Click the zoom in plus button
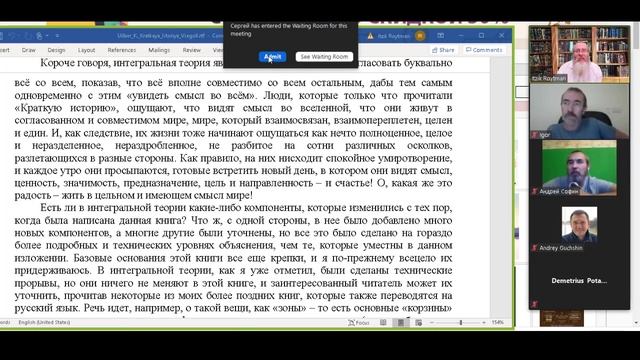The width and height of the screenshot is (640, 360). click(484, 322)
